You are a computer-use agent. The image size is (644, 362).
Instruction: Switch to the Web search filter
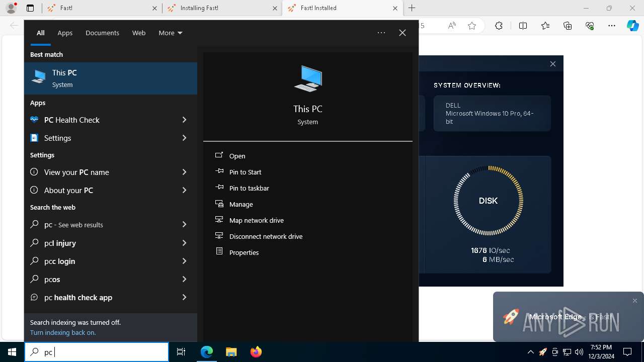139,33
